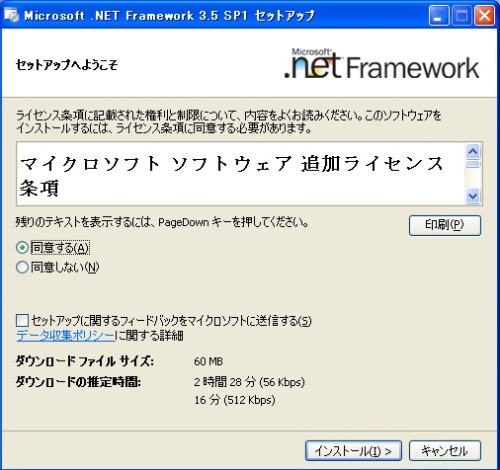Click the セットアップへようこそ heading
Image resolution: width=500 pixels, height=470 pixels.
coord(67,65)
